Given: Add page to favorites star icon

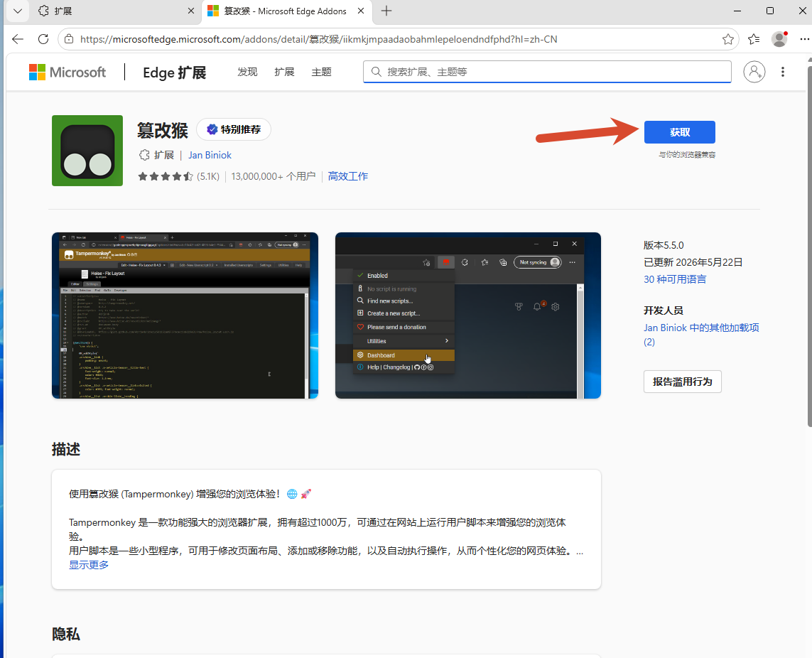Looking at the screenshot, I should 727,39.
